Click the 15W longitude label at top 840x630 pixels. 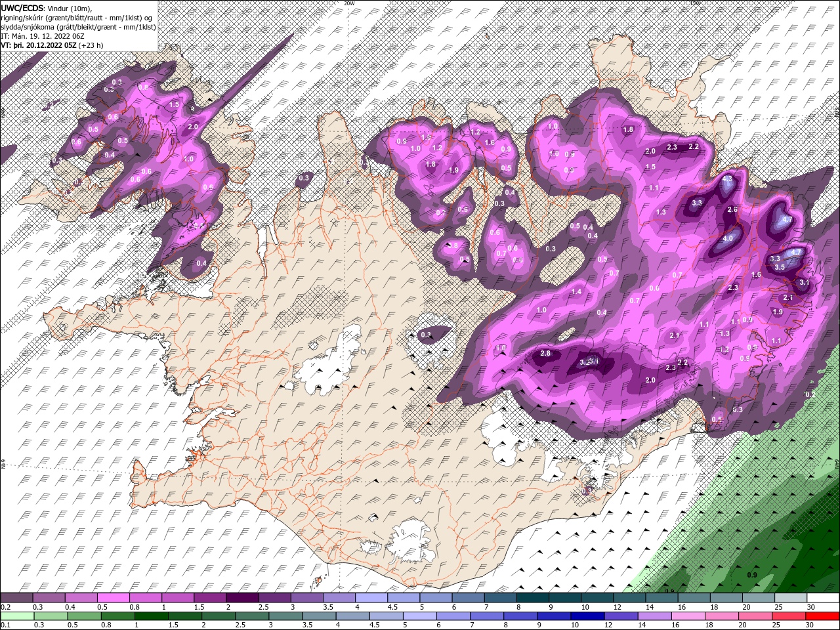(x=695, y=3)
